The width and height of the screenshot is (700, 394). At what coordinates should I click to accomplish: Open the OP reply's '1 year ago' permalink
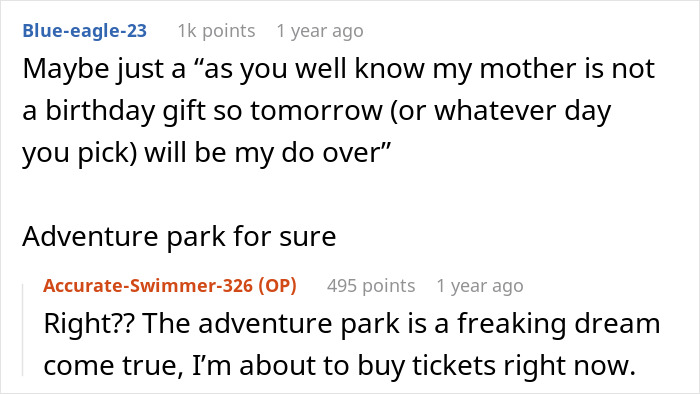(x=480, y=286)
